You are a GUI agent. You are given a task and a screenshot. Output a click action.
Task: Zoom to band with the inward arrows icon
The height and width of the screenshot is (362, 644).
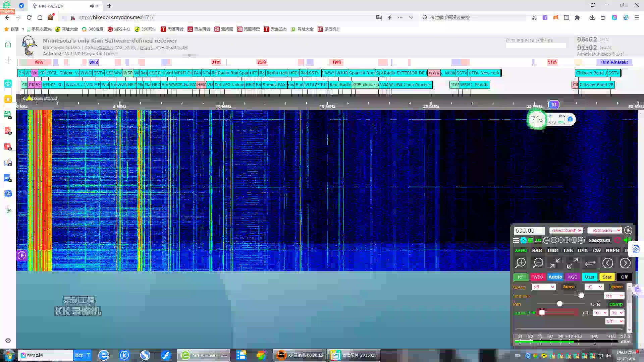(555, 263)
